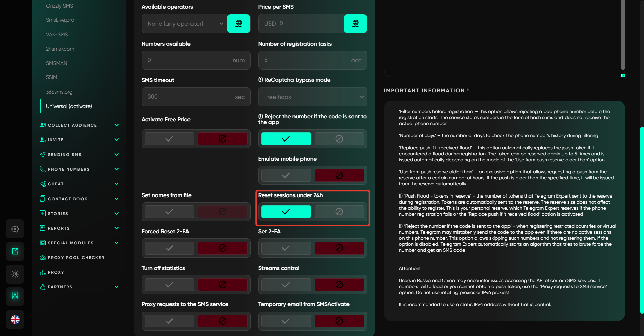Viewport: 644px width, 336px height.
Task: Disable Reset sessions under 24h
Action: click(339, 212)
